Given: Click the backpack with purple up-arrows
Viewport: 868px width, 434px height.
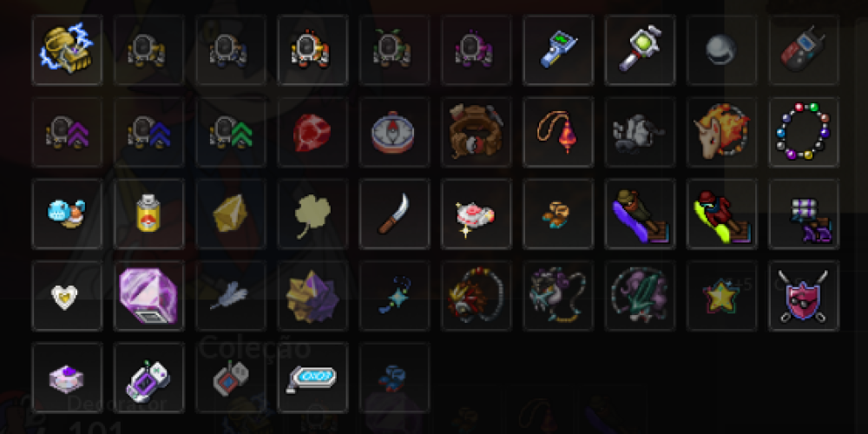Looking at the screenshot, I should point(67,132).
